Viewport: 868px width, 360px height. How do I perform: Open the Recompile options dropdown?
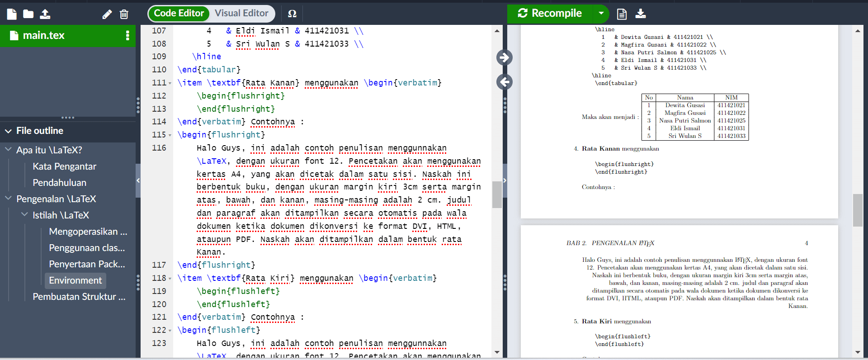(601, 13)
